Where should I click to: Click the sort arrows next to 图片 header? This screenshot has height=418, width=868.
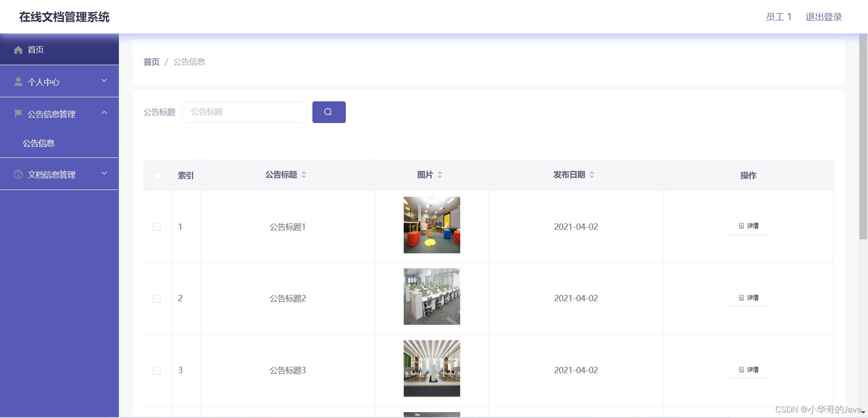(440, 175)
